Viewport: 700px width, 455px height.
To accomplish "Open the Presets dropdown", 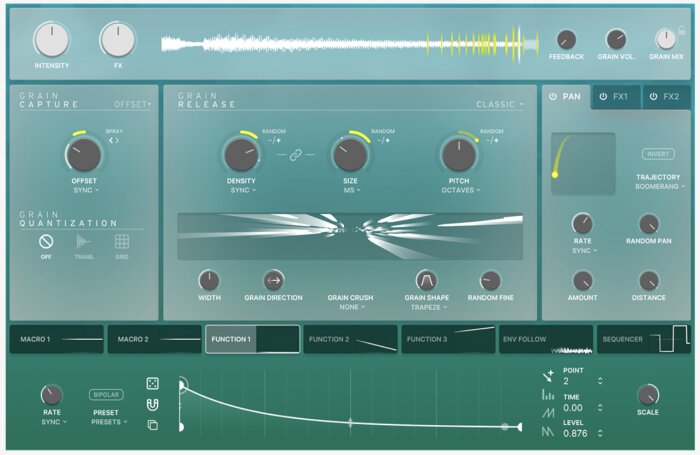I will tap(109, 422).
